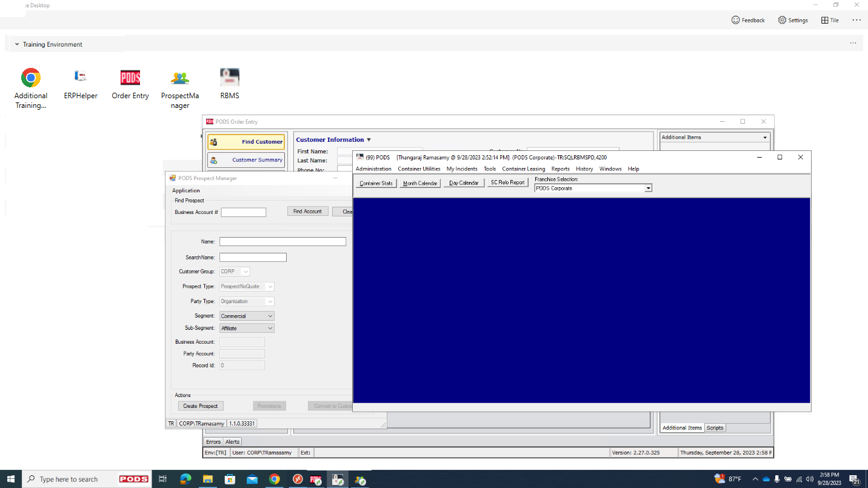Open the RBMS desktop icon
The image size is (868, 488).
[x=230, y=78]
